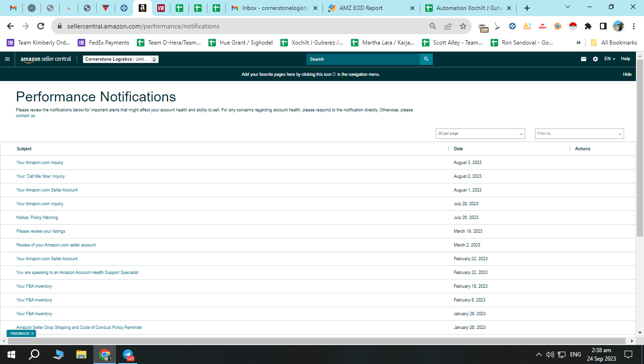This screenshot has height=364, width=644.
Task: Show hidden system tray icons
Action: coord(538,355)
